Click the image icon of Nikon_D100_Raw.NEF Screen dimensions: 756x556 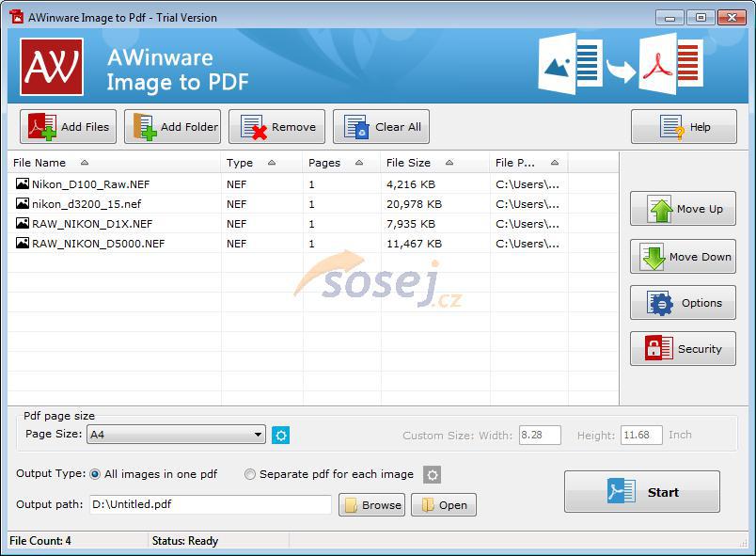tap(23, 183)
